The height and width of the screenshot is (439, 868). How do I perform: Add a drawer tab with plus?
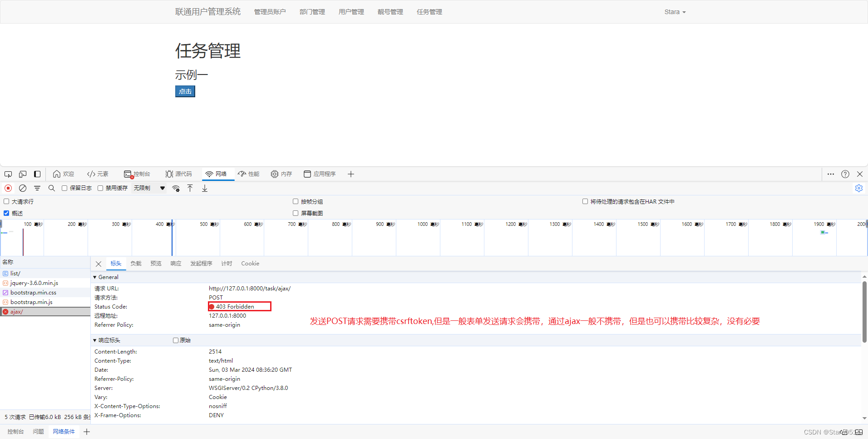[x=87, y=432]
